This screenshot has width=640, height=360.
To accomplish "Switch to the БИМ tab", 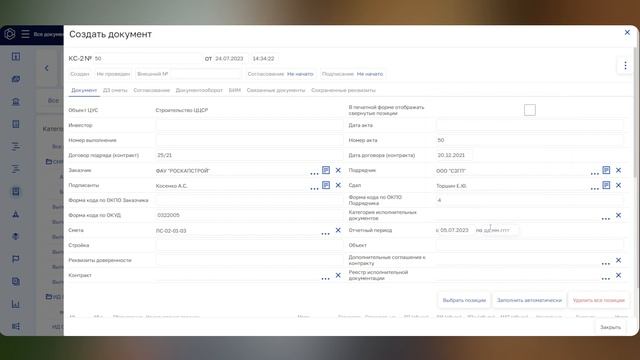I will (x=235, y=90).
